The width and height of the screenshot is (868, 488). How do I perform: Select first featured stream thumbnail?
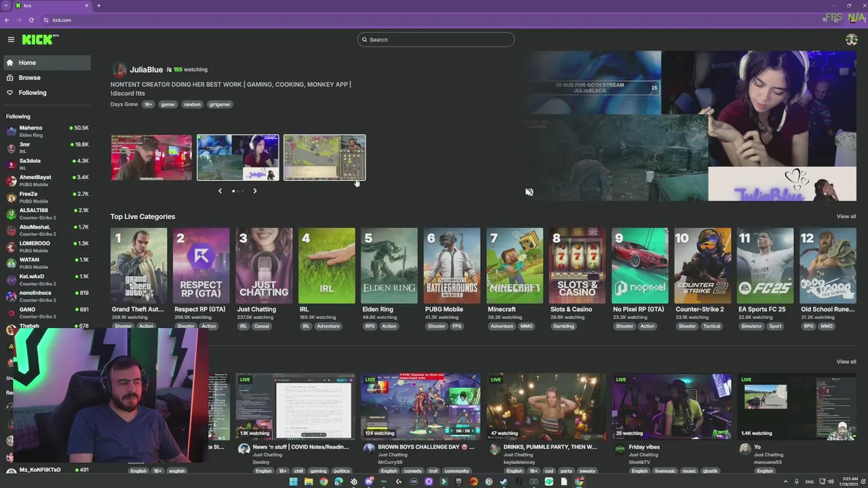click(151, 157)
